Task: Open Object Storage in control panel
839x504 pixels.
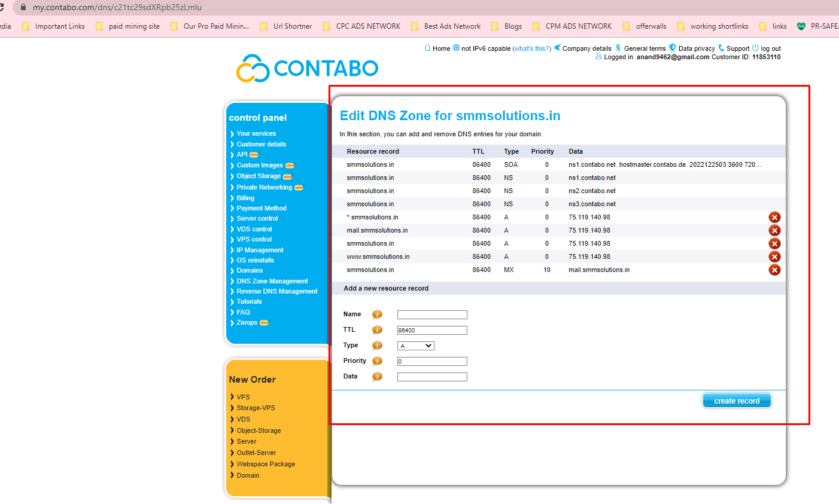Action: (259, 176)
